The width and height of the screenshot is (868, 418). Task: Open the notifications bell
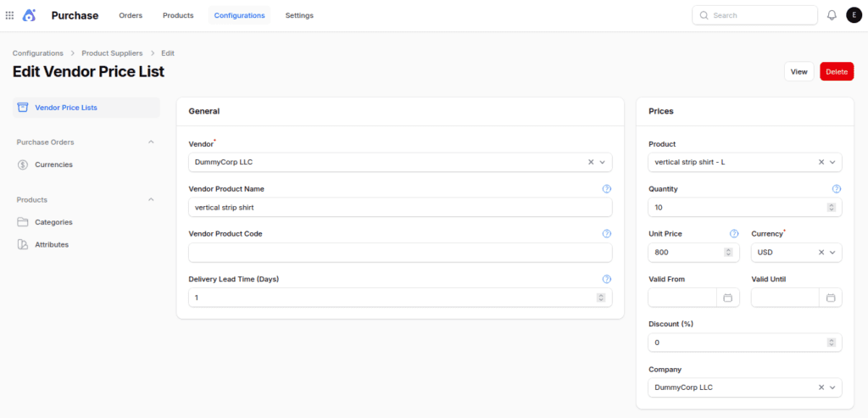(x=832, y=15)
